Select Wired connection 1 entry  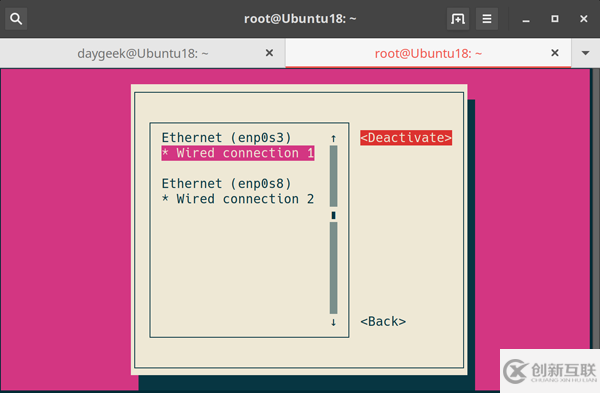click(x=238, y=153)
